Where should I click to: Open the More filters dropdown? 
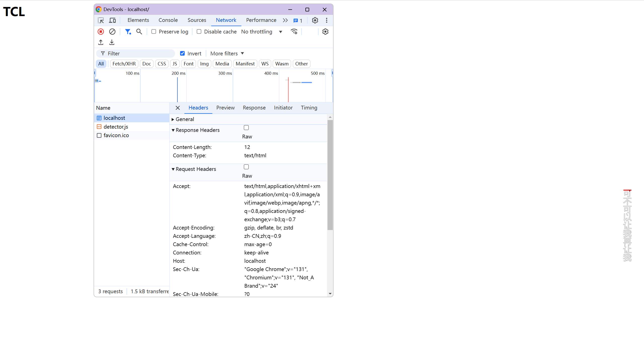[x=227, y=54]
